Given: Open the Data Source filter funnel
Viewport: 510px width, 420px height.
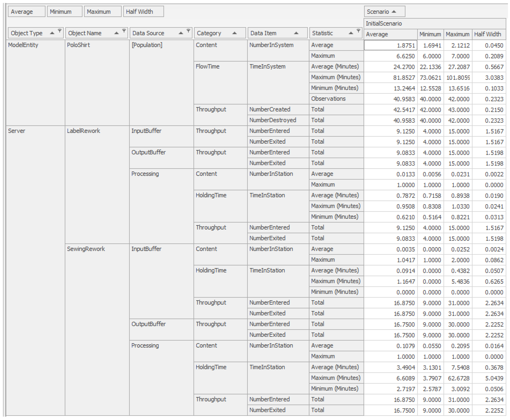Looking at the screenshot, I should click(x=188, y=30).
